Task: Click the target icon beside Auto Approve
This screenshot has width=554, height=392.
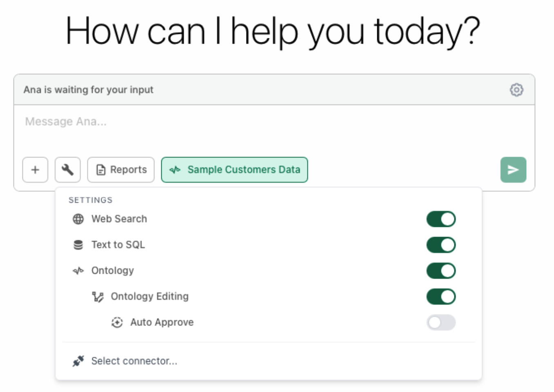Action: pyautogui.click(x=117, y=322)
